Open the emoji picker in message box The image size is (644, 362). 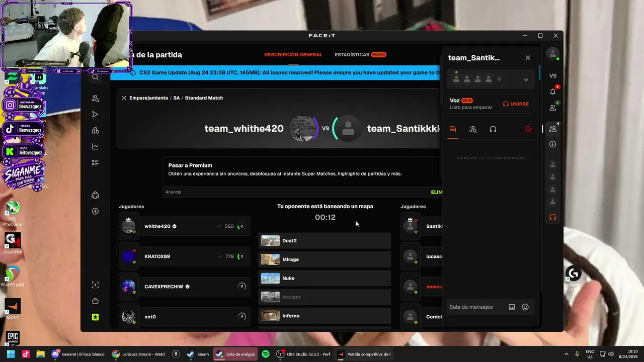click(x=525, y=307)
